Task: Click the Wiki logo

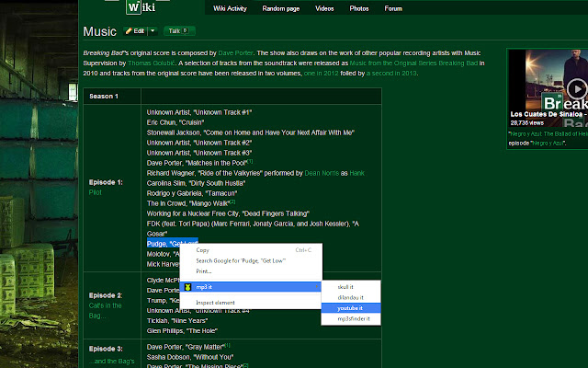Action: 141,6
